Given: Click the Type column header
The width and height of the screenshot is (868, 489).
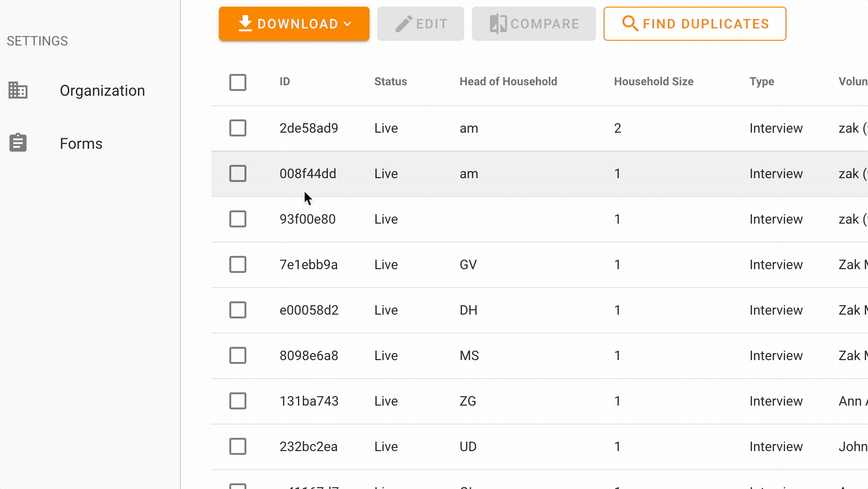Looking at the screenshot, I should [x=762, y=81].
